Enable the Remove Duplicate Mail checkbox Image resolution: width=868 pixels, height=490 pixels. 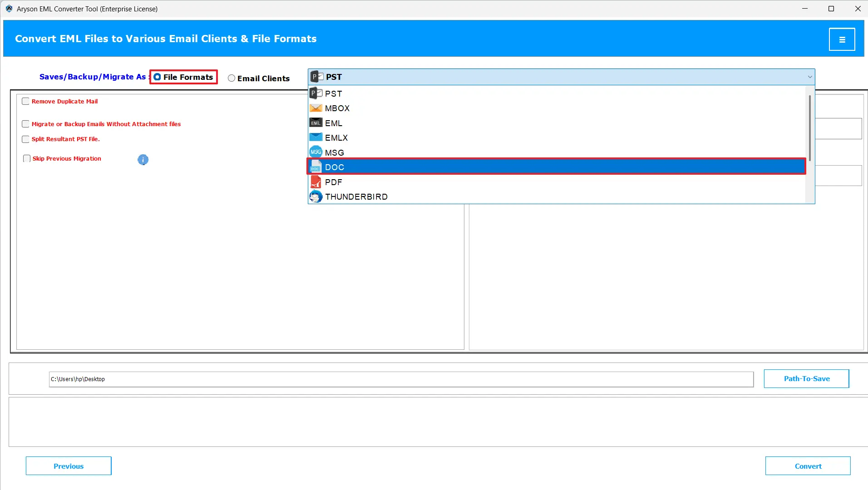coord(26,101)
